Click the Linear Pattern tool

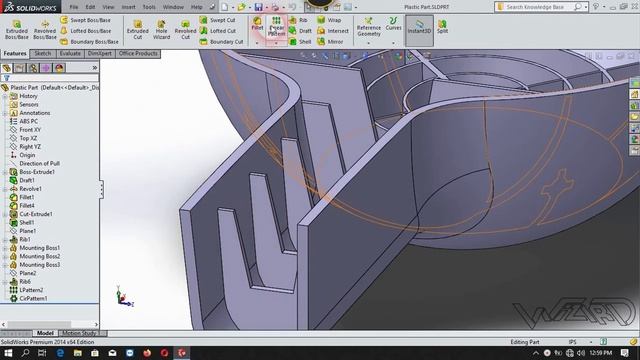tap(277, 27)
